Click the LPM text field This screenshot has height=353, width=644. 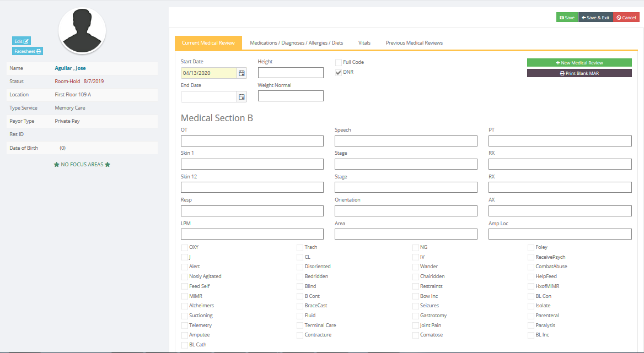coord(252,234)
